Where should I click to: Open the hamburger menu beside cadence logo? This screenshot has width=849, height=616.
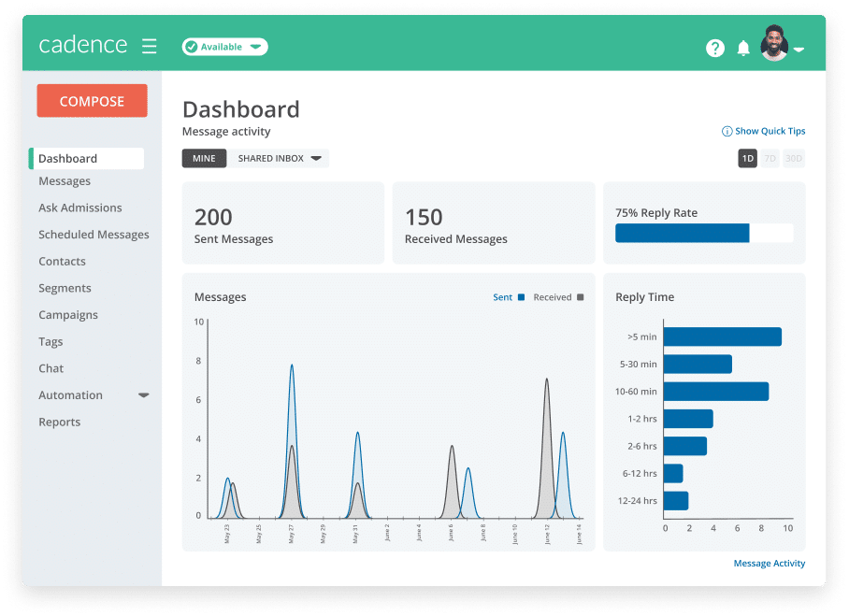pos(149,44)
